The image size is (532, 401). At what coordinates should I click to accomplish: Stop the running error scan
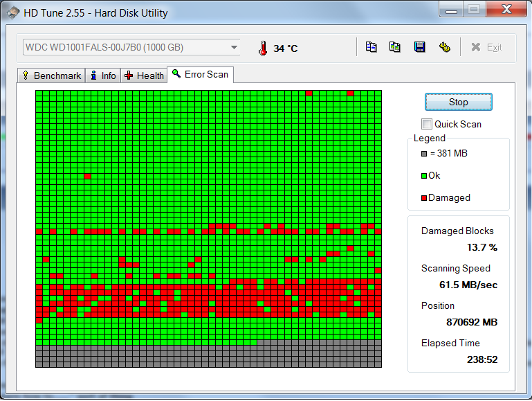(x=459, y=102)
